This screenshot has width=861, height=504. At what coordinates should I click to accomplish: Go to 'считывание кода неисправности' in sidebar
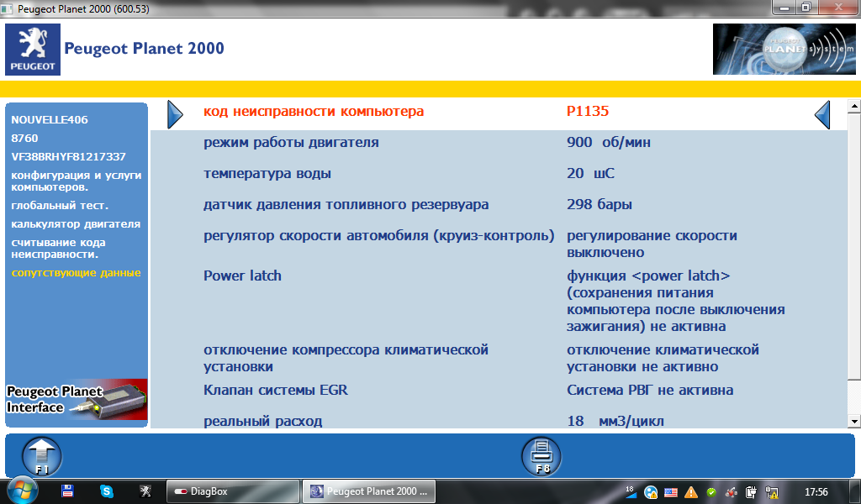58,248
